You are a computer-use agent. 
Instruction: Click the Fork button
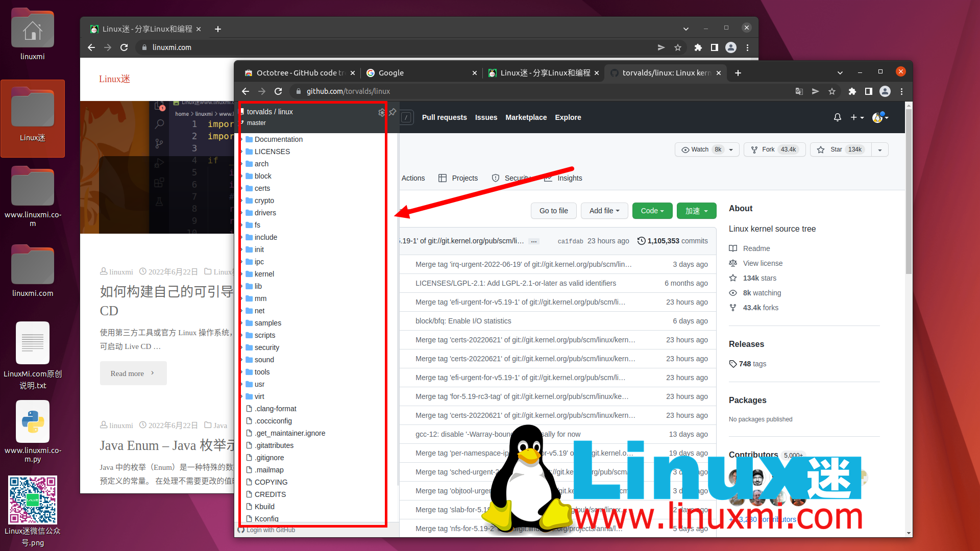click(774, 149)
